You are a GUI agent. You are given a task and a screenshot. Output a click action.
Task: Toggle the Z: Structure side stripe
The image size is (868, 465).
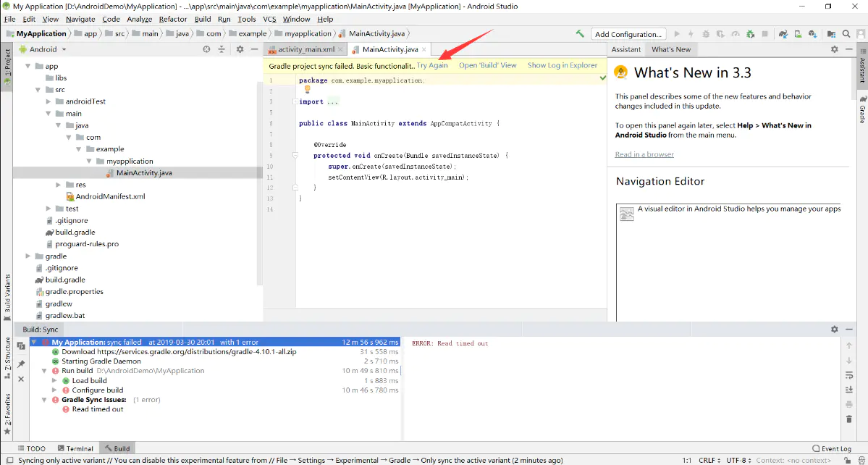pos(7,357)
